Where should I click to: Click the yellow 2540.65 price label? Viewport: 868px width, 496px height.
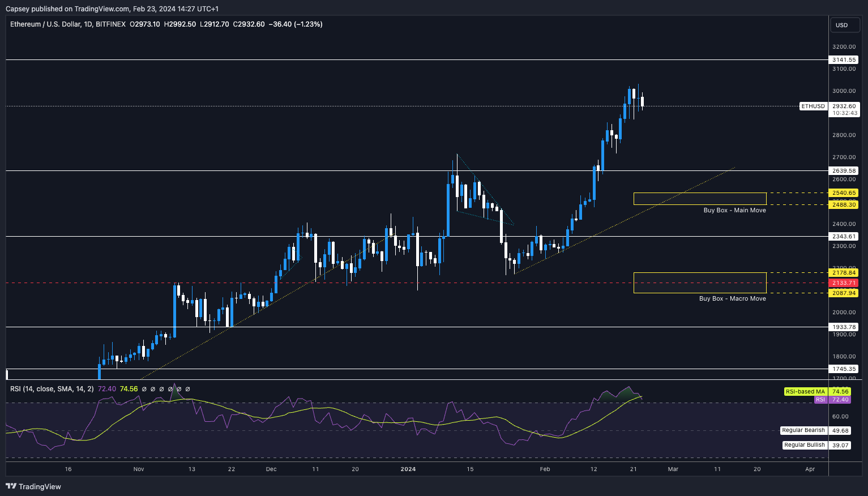point(844,193)
